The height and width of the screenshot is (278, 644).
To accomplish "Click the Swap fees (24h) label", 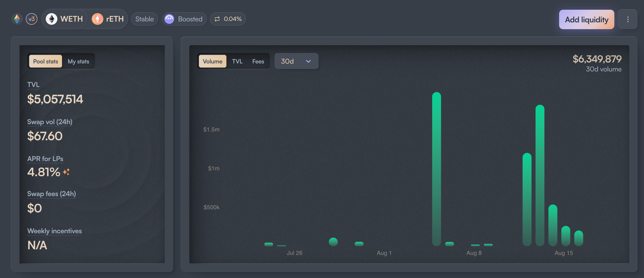I will (x=52, y=194).
